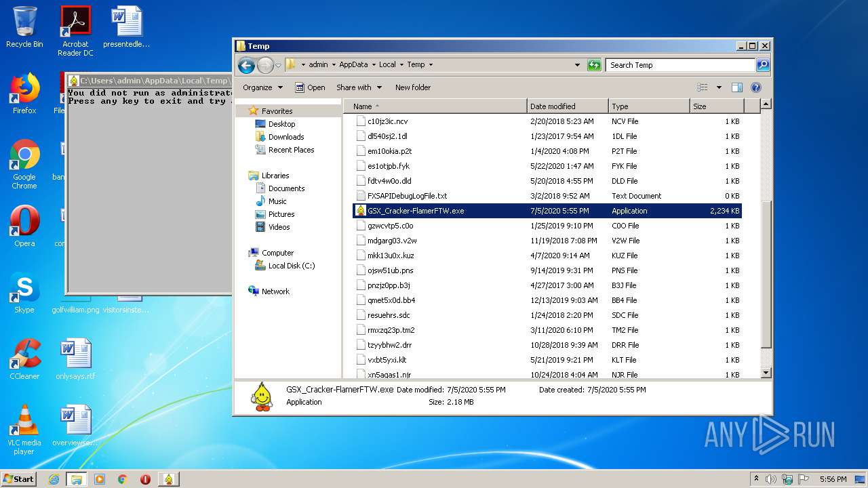Select CCleaner desktop shortcut
Screen dimensions: 868x488
click(24, 359)
